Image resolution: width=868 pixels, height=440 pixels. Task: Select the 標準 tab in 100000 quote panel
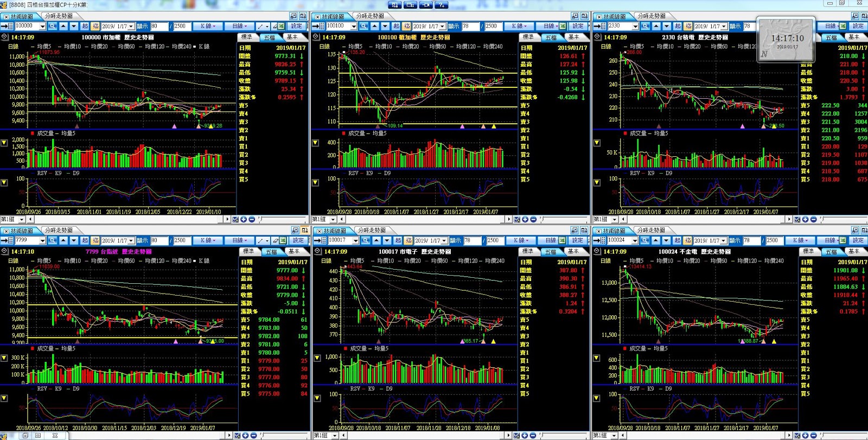click(247, 37)
